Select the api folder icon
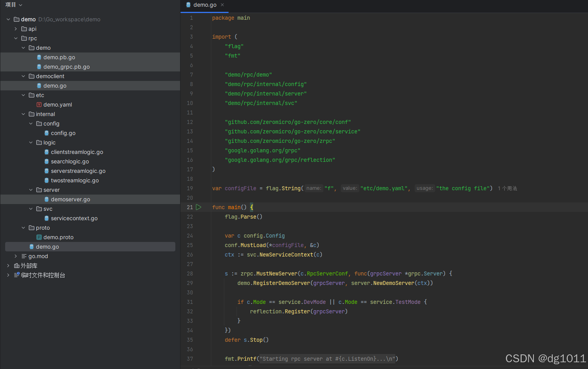 pos(24,29)
